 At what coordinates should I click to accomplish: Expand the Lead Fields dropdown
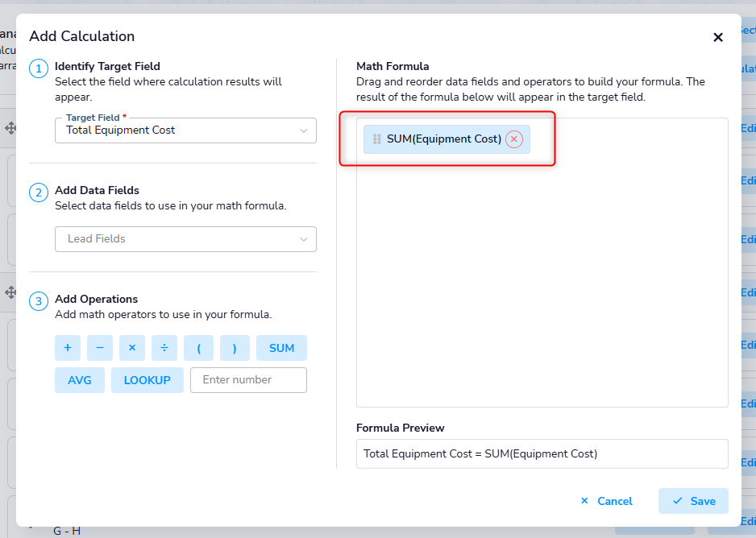185,239
